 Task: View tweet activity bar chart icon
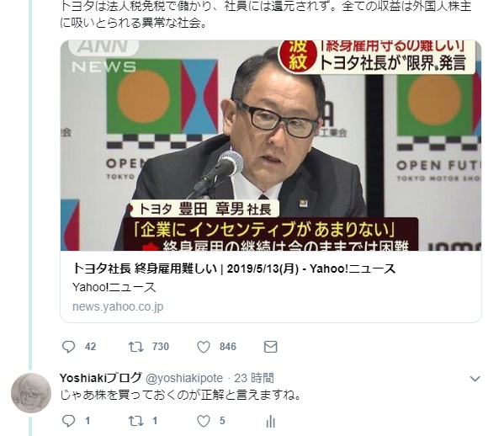pyautogui.click(x=271, y=421)
